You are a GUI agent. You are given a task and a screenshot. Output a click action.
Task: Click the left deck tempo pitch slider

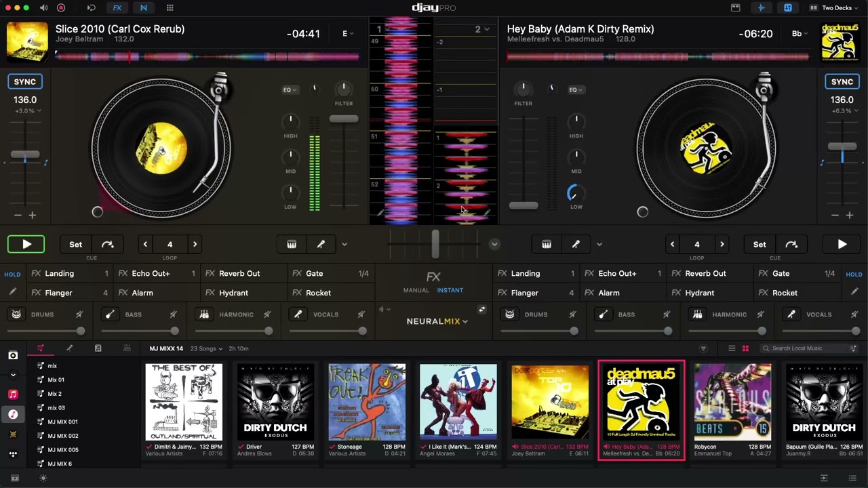pyautogui.click(x=25, y=155)
